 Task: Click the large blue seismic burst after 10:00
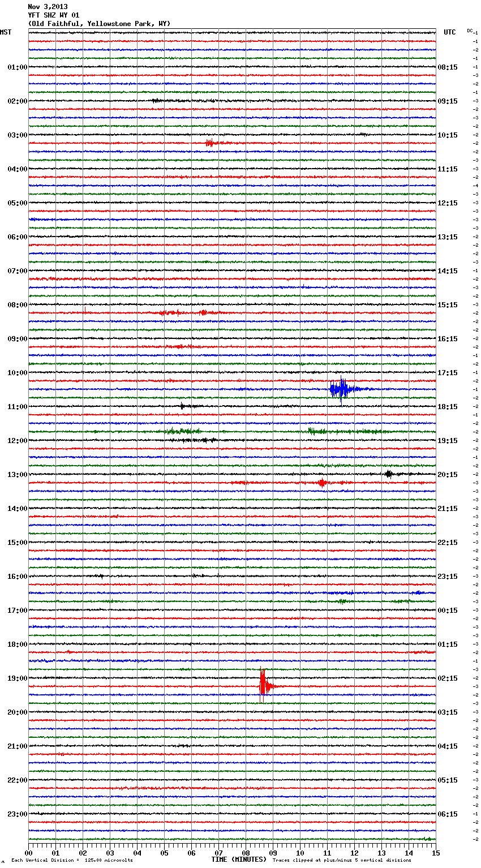click(344, 389)
